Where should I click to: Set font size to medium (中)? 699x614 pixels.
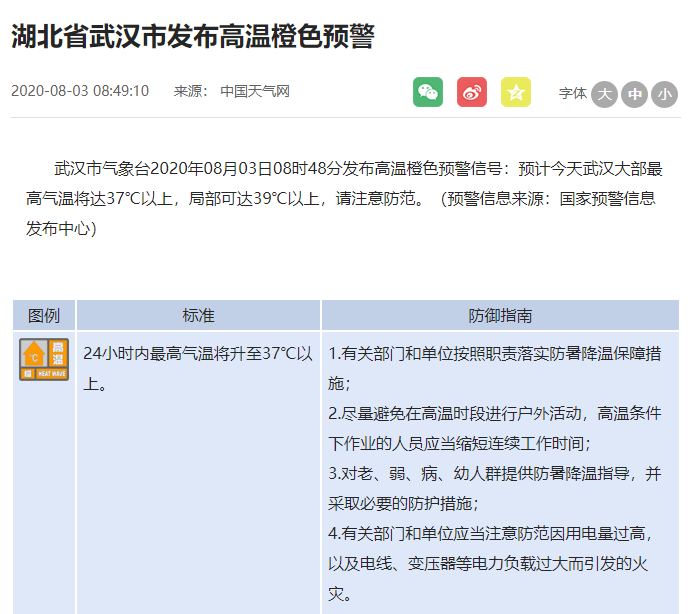pos(634,94)
